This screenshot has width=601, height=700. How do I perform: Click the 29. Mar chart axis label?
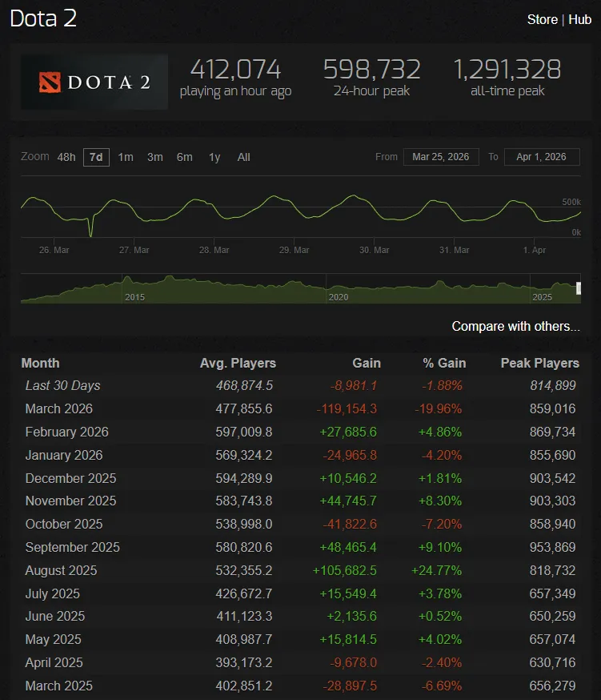294,250
